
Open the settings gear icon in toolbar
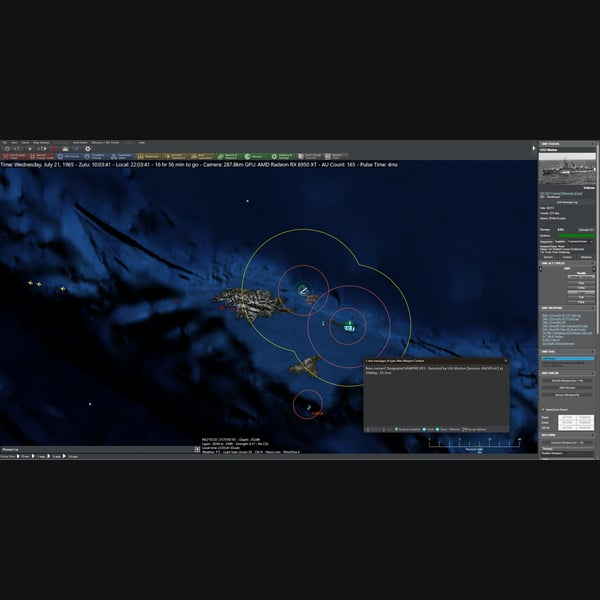[88, 149]
